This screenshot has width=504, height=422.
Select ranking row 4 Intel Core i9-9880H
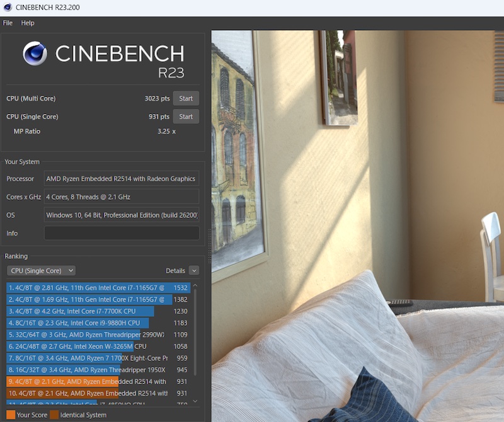point(98,323)
